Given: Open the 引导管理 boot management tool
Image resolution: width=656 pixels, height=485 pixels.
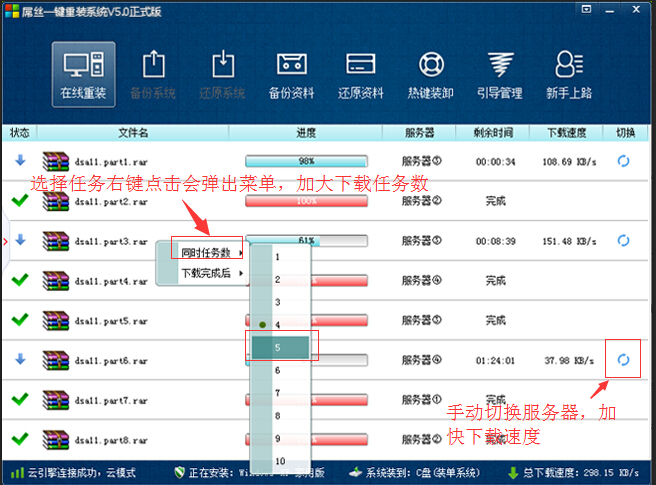Looking at the screenshot, I should pyautogui.click(x=499, y=73).
